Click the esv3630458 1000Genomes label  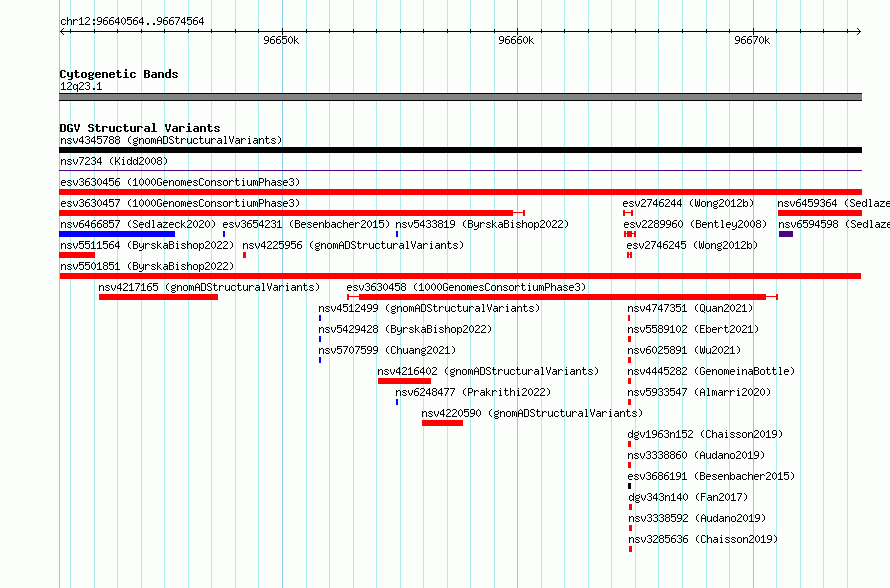466,287
